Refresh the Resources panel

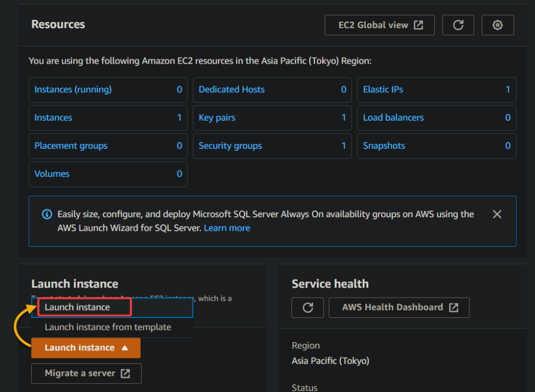458,25
